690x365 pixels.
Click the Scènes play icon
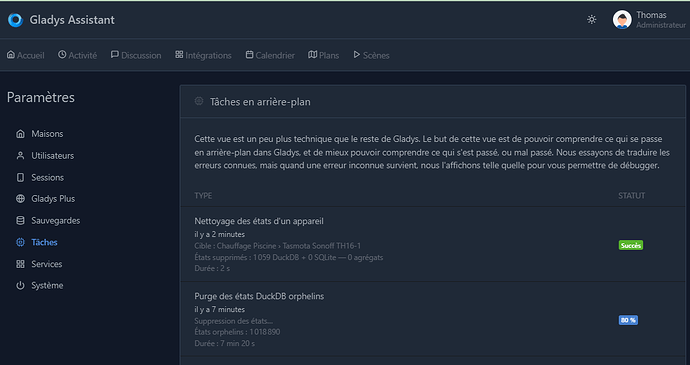(356, 55)
